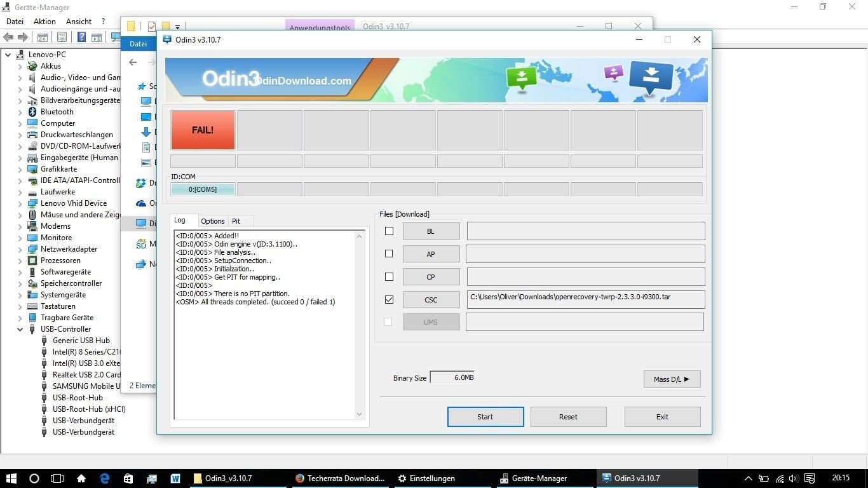Click the properties checkmark icon in Explorer quick access toolbar

[x=151, y=27]
